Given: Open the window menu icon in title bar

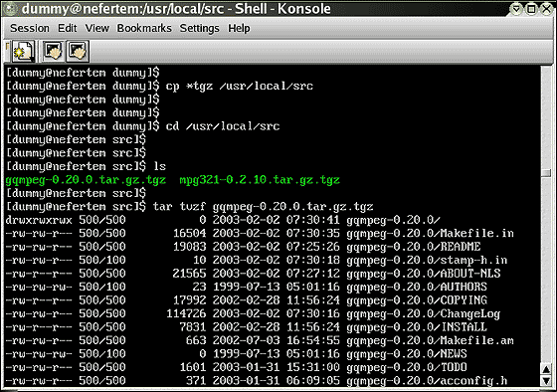Looking at the screenshot, I should [10, 9].
